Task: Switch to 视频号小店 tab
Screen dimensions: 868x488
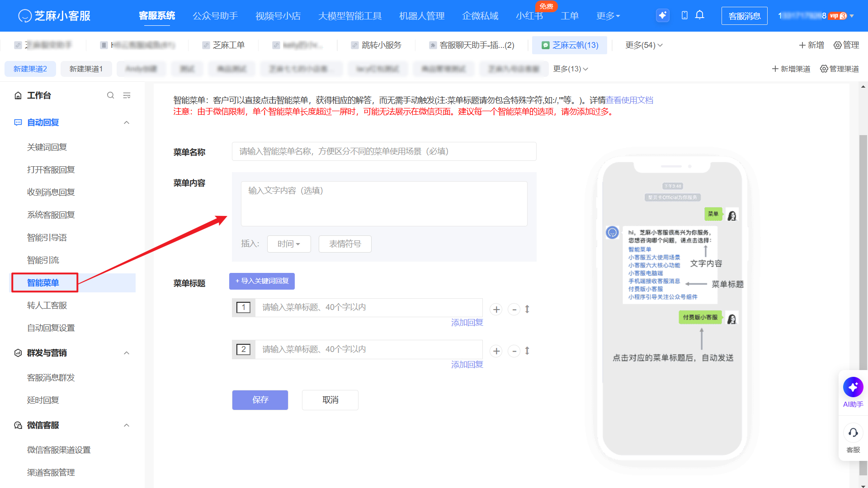Action: 278,16
